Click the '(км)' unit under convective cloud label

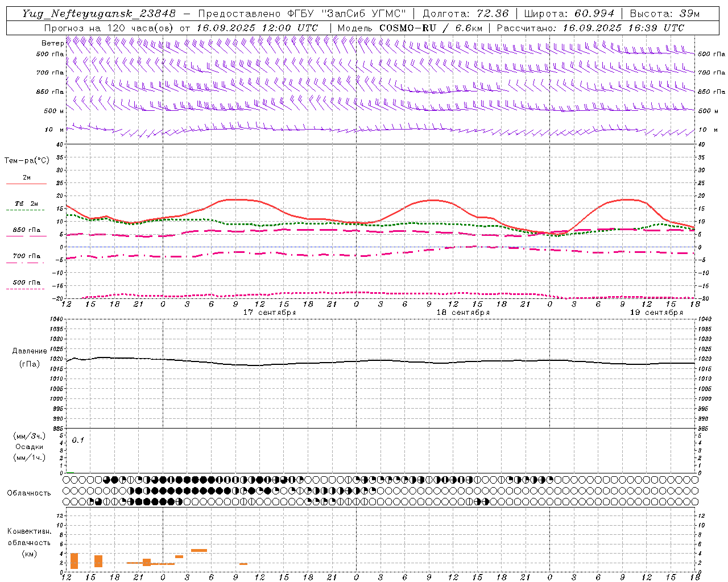click(x=29, y=554)
